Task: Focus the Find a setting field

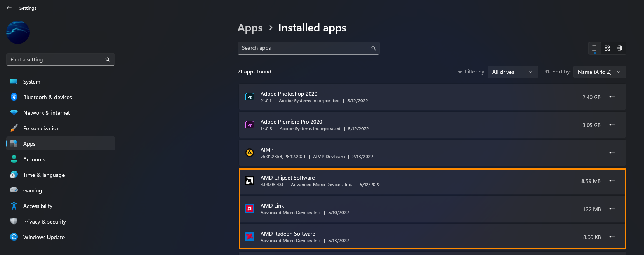Action: (60, 59)
